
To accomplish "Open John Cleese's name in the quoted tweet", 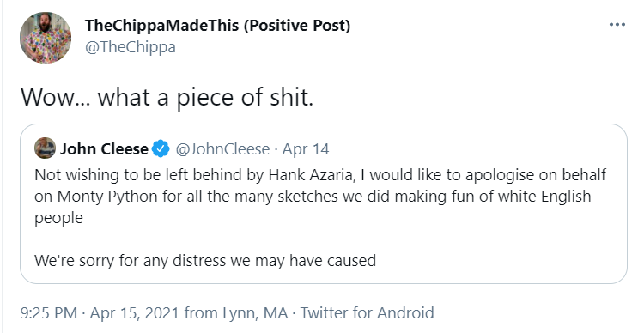I will (104, 148).
